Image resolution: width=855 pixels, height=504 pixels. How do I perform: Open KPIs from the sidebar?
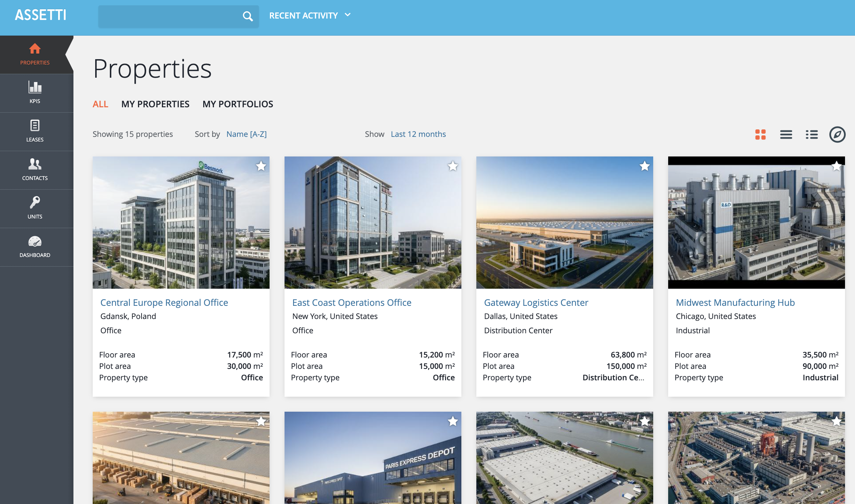[35, 93]
